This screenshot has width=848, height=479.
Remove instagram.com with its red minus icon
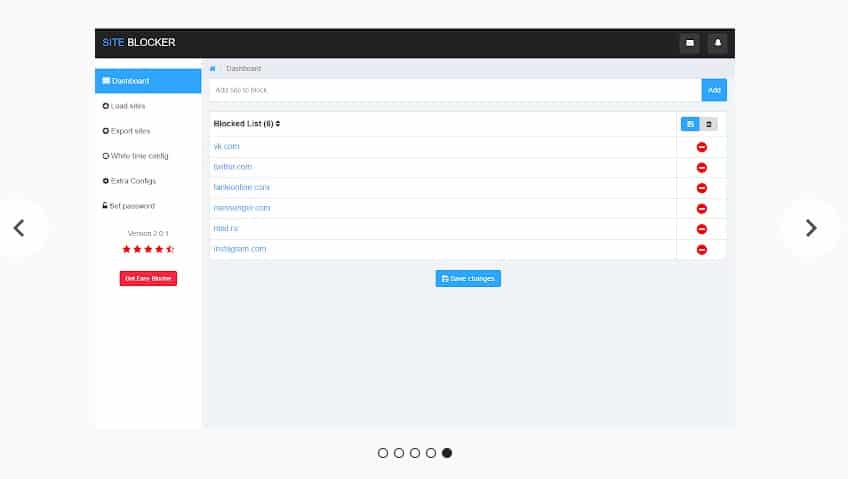[x=701, y=250]
